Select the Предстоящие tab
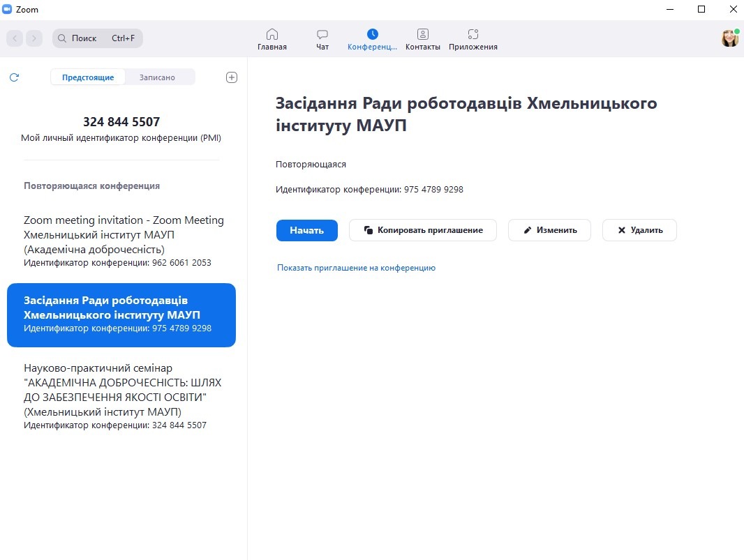744x560 pixels. pos(88,77)
